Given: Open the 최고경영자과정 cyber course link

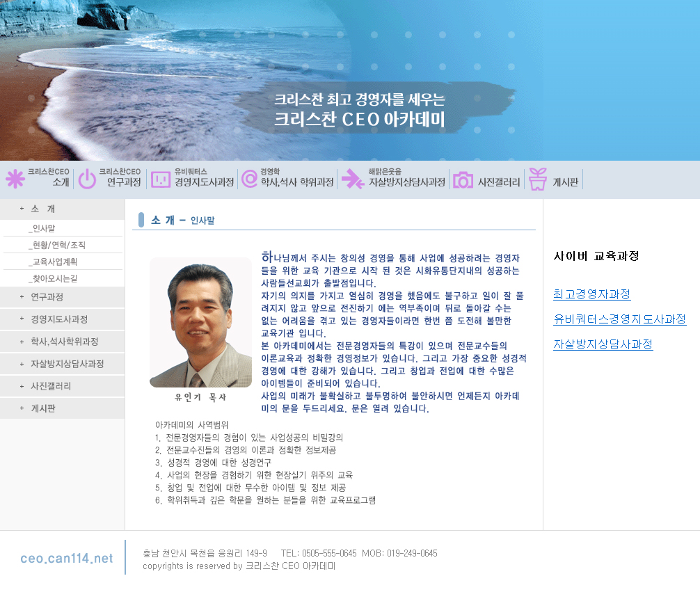Looking at the screenshot, I should (591, 294).
